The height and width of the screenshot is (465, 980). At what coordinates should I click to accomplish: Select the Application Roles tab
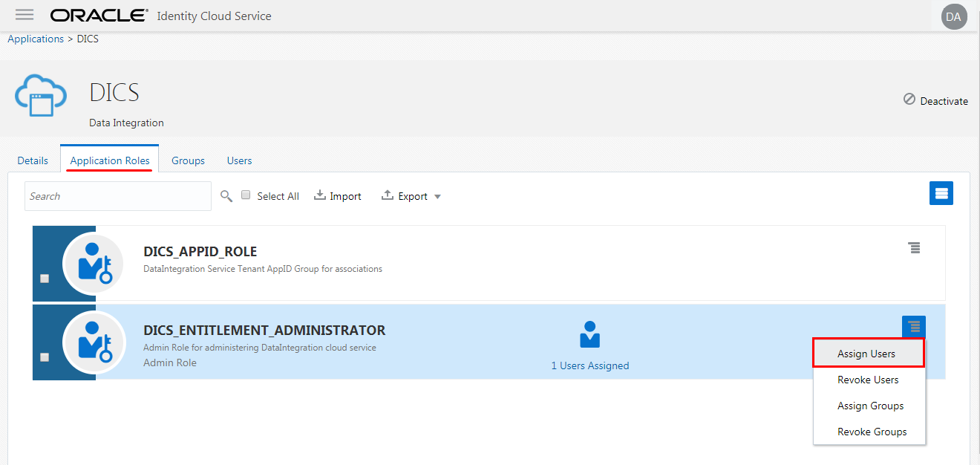point(110,160)
